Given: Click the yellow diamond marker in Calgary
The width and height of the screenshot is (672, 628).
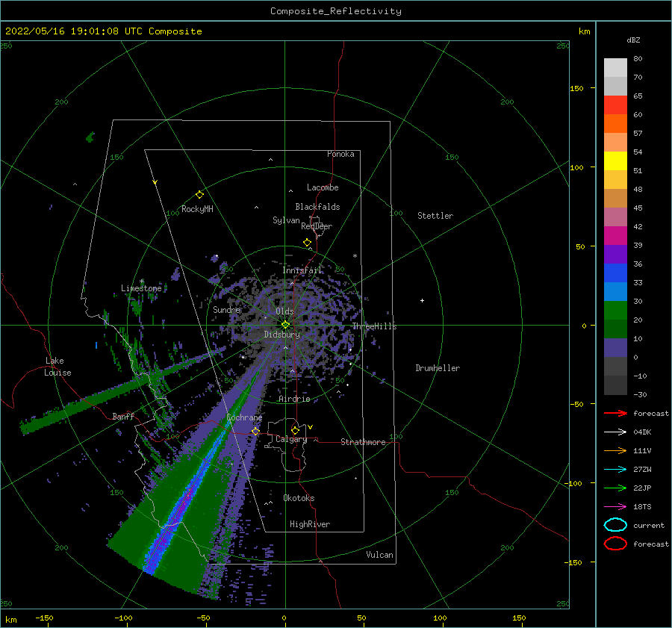Looking at the screenshot, I should pos(295,430).
